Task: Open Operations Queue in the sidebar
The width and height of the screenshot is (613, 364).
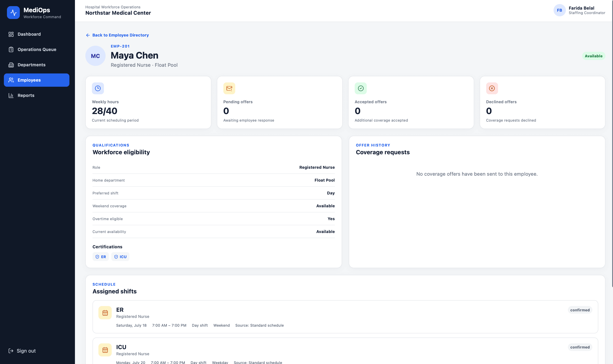Action: pos(37,50)
